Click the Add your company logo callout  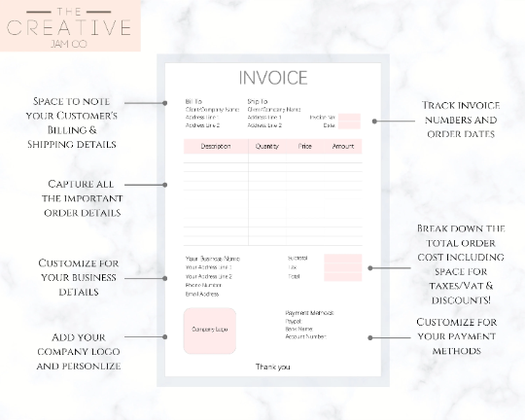(x=79, y=351)
